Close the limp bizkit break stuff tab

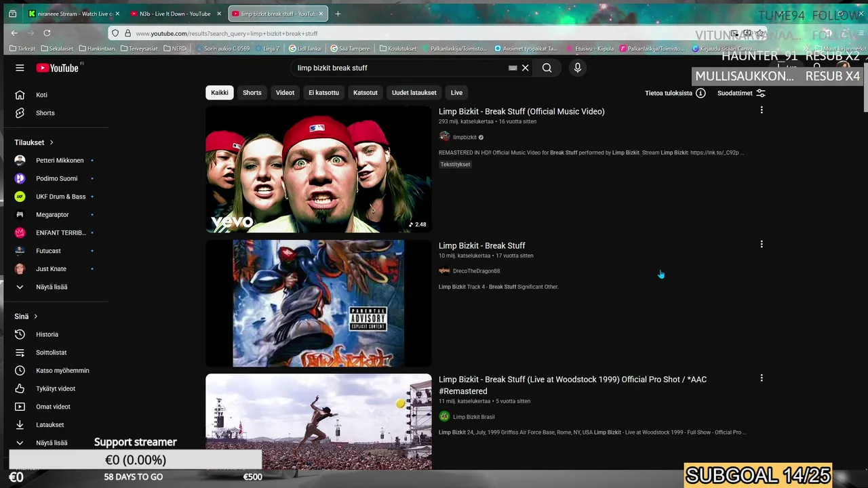321,14
